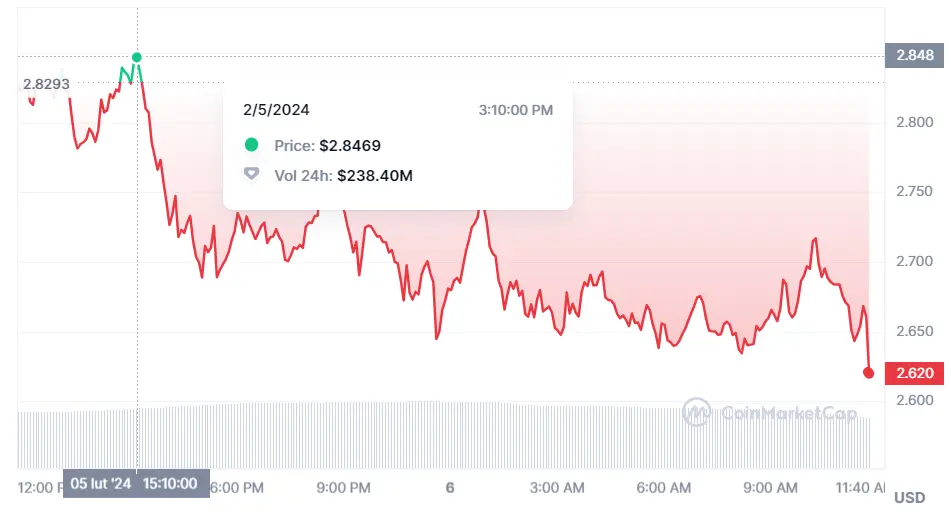
Task: Click the tooltip date 2/5/2024
Action: click(277, 110)
